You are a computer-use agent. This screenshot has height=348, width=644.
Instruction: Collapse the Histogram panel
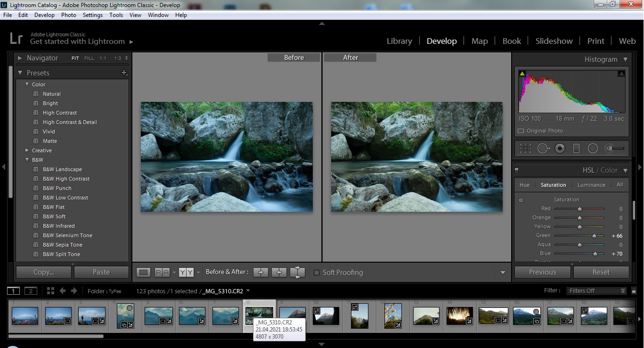pos(625,59)
